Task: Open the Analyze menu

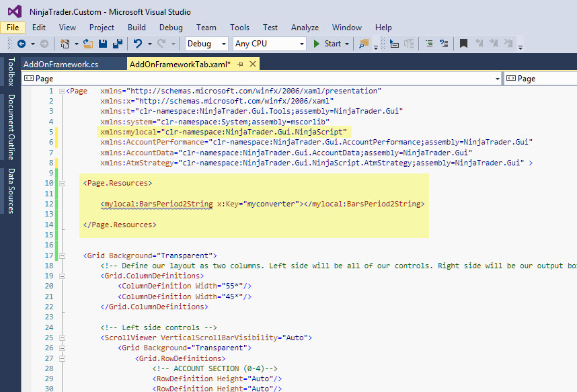Action: click(x=305, y=28)
